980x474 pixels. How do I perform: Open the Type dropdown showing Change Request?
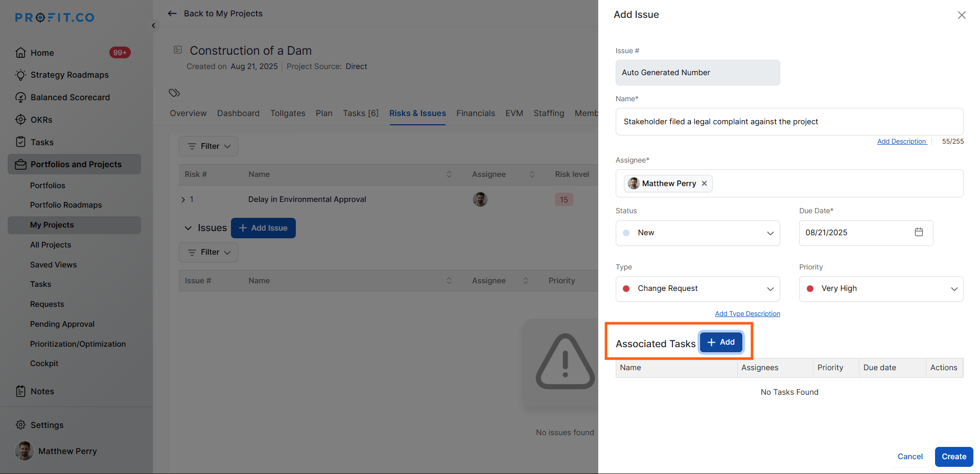coord(697,289)
